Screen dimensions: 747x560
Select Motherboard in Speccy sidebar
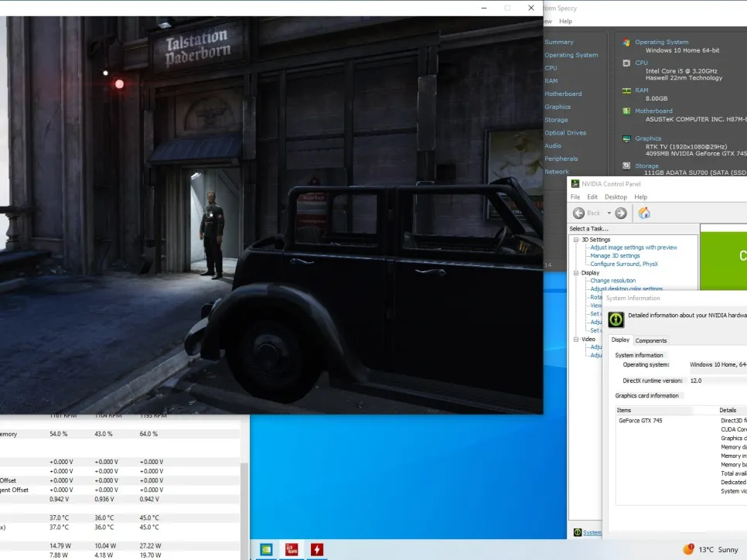[x=563, y=94]
